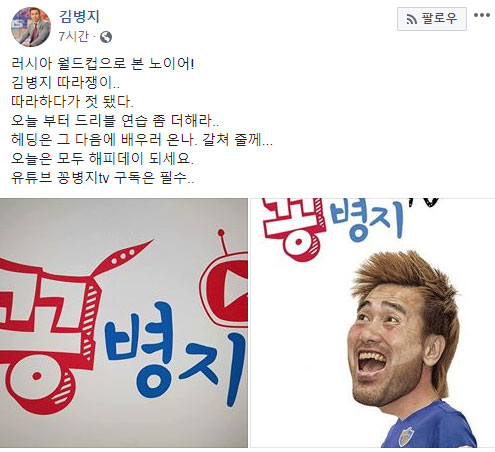Click the red TV play icon in photo
This screenshot has width=495, height=452.
[225, 289]
